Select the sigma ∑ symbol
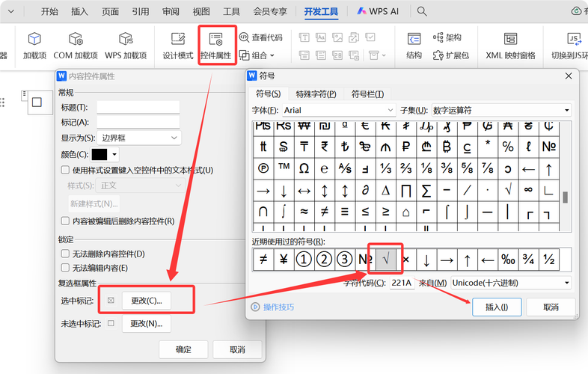This screenshot has width=588, height=374. pyautogui.click(x=426, y=190)
